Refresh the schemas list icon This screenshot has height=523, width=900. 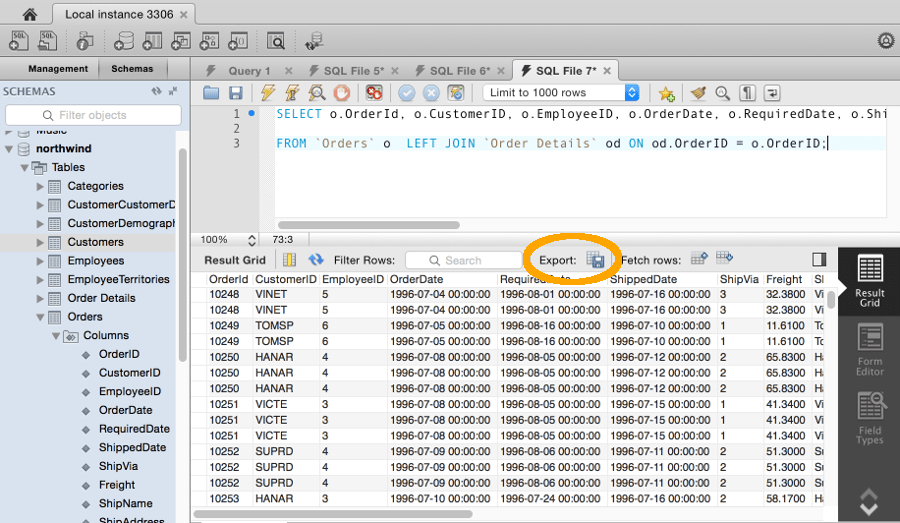[x=156, y=91]
